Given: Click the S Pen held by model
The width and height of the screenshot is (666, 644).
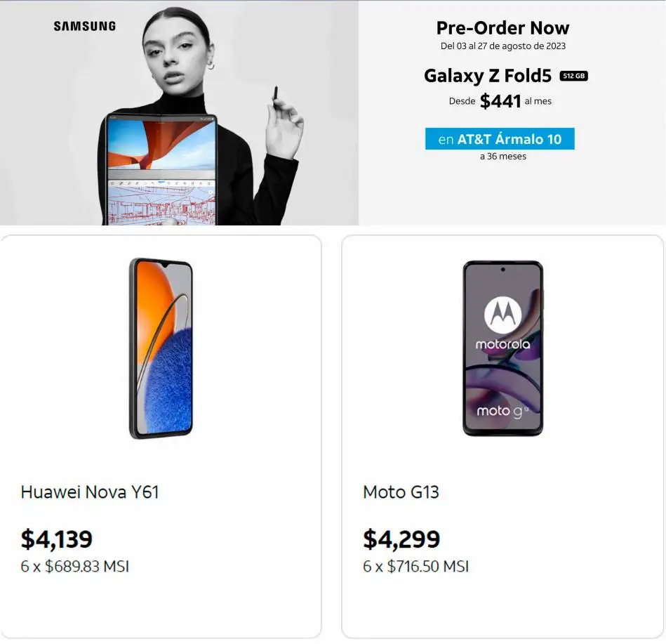Looking at the screenshot, I should 274,96.
